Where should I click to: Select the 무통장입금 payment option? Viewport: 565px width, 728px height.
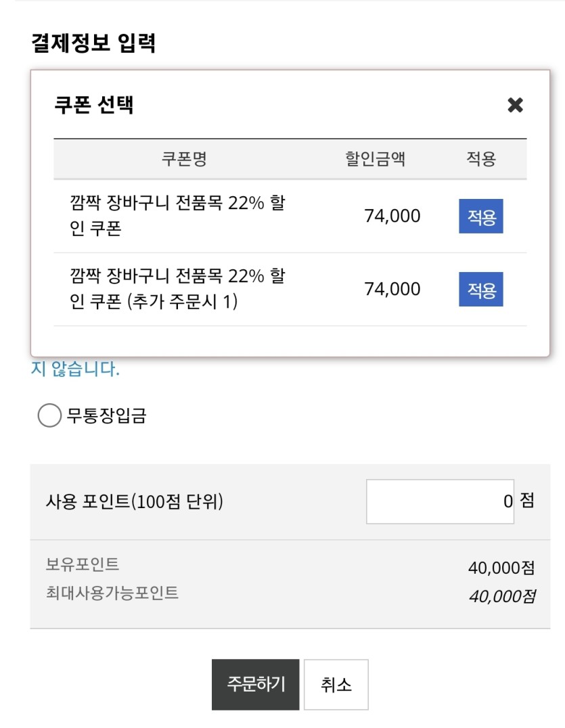tap(49, 415)
